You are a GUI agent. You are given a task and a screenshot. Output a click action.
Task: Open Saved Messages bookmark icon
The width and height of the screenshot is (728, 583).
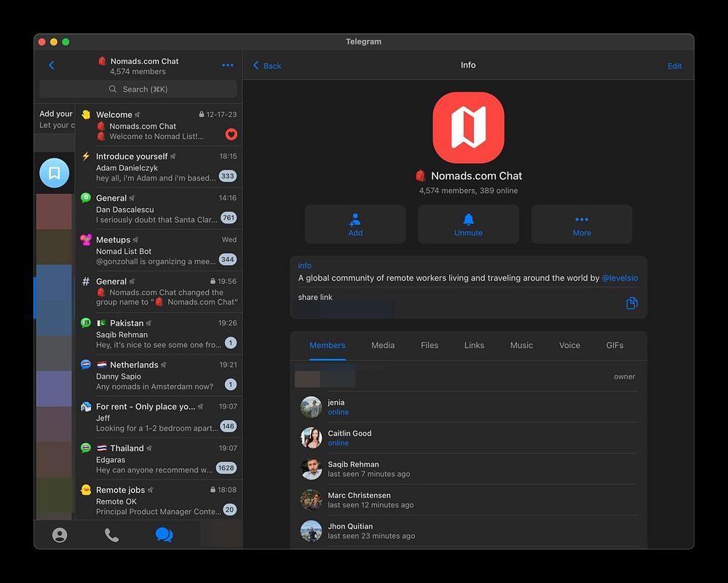point(55,172)
